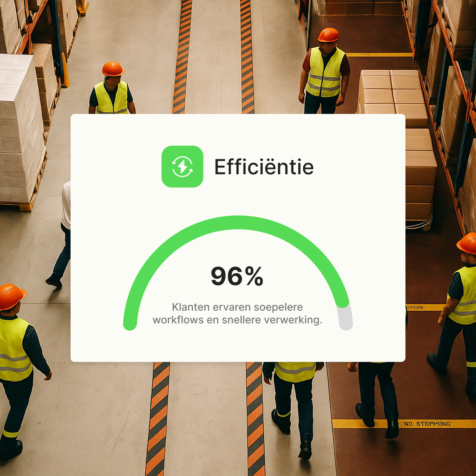The image size is (476, 476).
Task: Click the NO STEPPING floor marking
Action: pyautogui.click(x=427, y=424)
